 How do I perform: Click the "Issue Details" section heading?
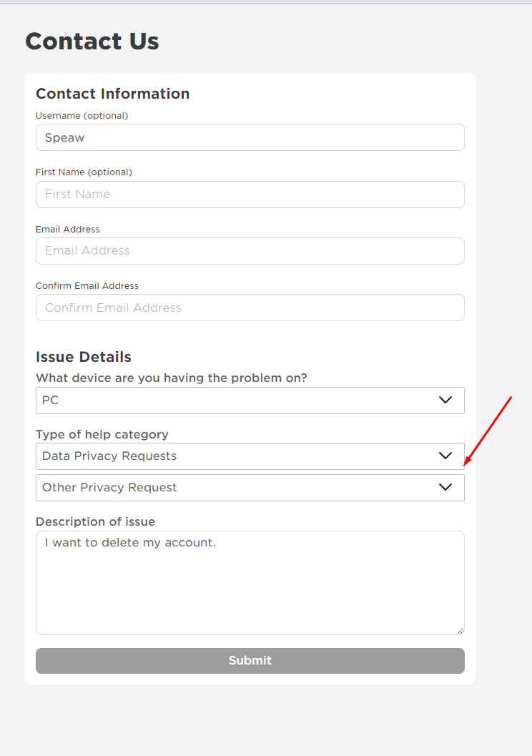click(84, 357)
